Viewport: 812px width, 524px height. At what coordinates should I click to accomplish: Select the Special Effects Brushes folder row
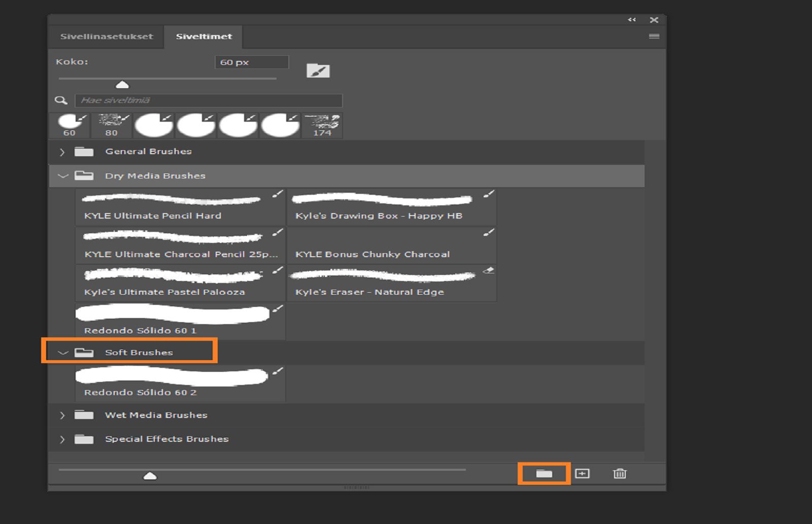point(347,439)
